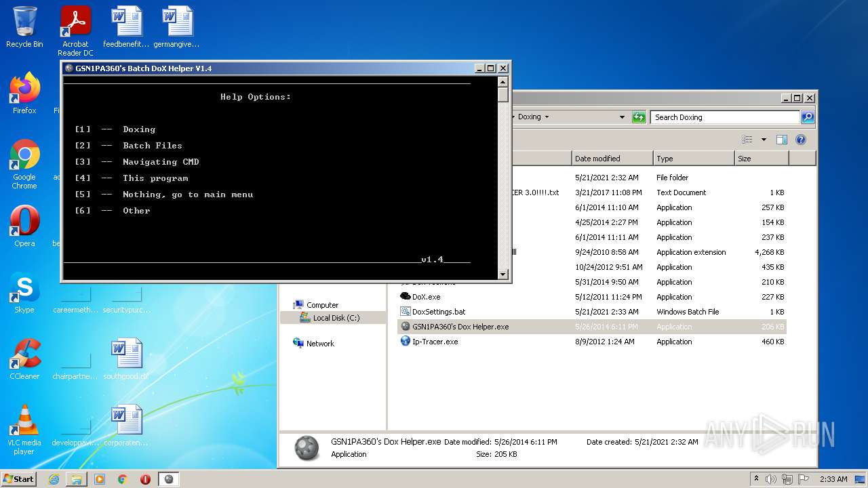Image resolution: width=868 pixels, height=488 pixels.
Task: Sort by Type column header
Action: click(694, 159)
